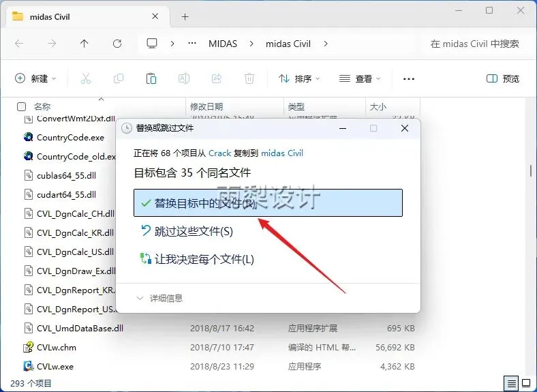Go forward with the right arrow
The height and width of the screenshot is (392, 537).
pyautogui.click(x=52, y=44)
